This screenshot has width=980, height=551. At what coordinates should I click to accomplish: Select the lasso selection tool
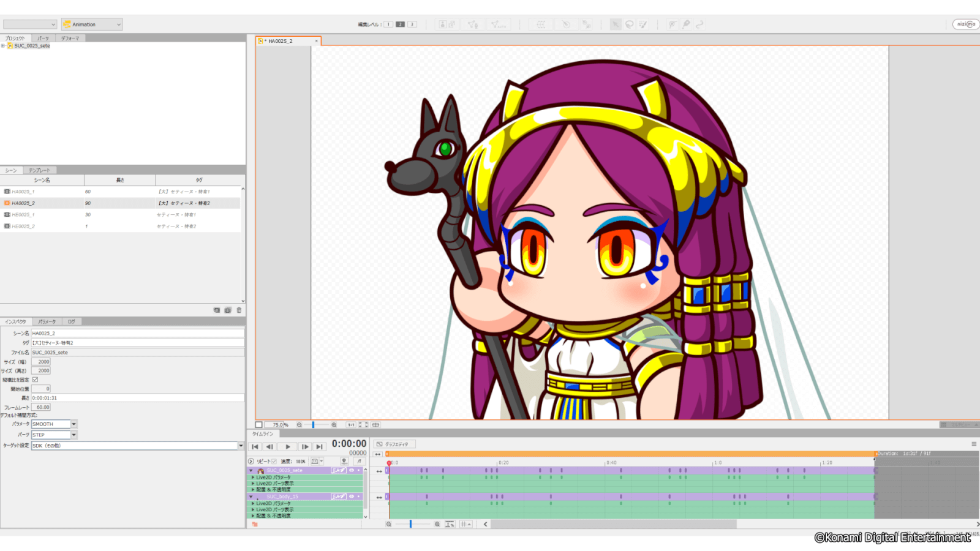coord(629,24)
